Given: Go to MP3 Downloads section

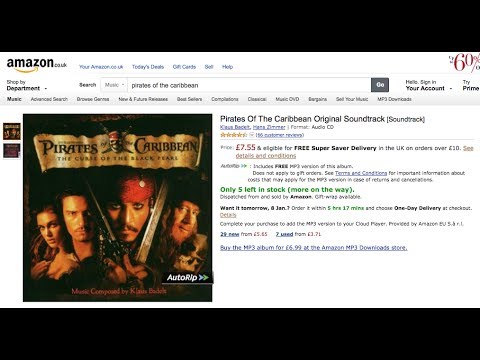Looking at the screenshot, I should (x=394, y=99).
